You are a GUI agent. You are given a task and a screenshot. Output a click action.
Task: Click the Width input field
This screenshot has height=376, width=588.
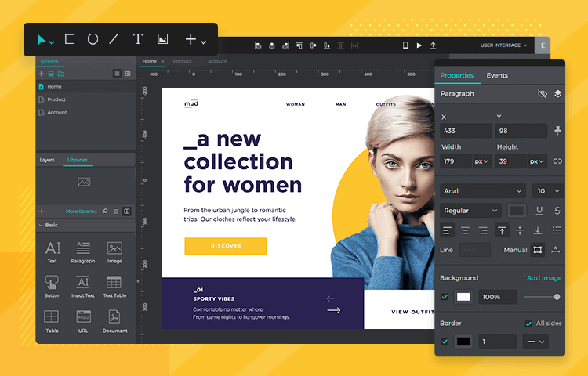tap(459, 161)
